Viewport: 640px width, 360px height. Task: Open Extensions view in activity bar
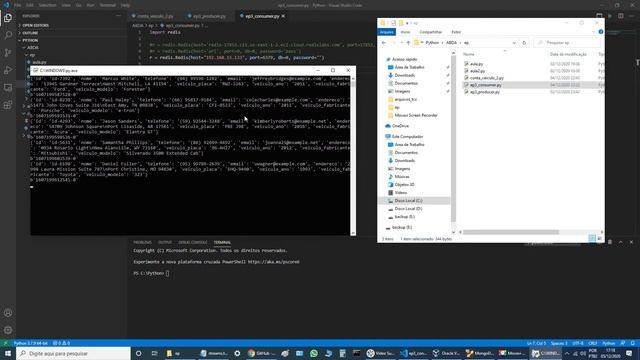(x=8, y=105)
